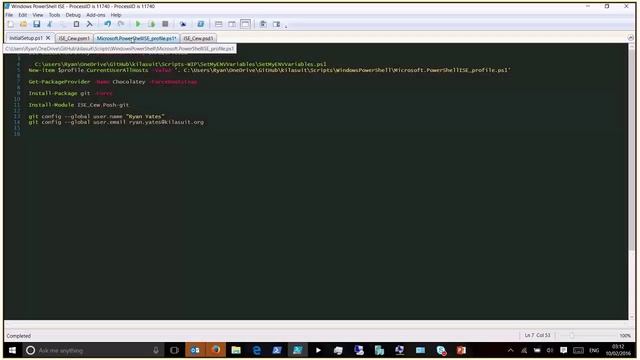Viewport: 640px width, 360px height.
Task: Click the Get-PackageProvider line in the script
Action: pyautogui.click(x=113, y=82)
